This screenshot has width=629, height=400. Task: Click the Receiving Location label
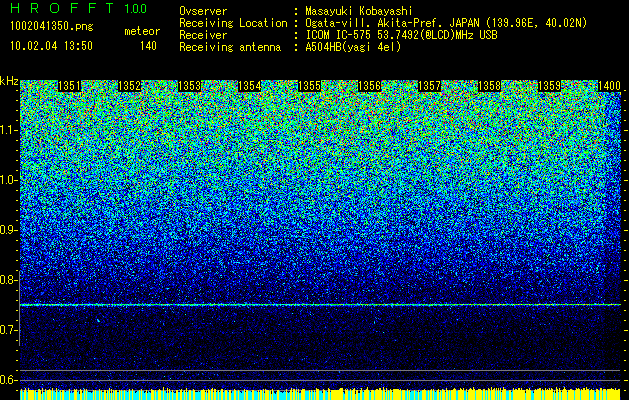pyautogui.click(x=233, y=23)
